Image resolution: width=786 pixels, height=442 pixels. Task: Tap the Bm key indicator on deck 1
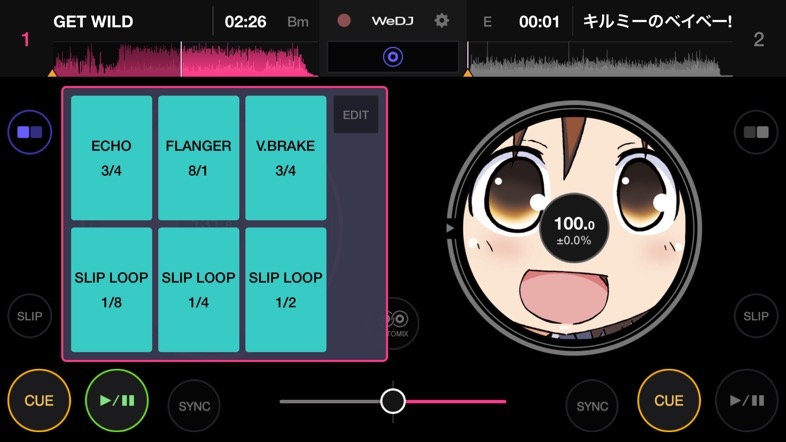(298, 22)
